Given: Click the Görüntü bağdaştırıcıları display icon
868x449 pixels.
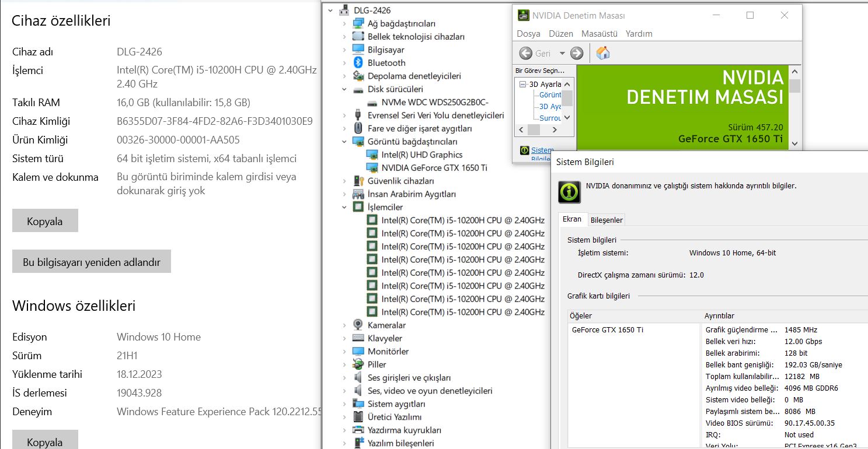Looking at the screenshot, I should tap(358, 142).
